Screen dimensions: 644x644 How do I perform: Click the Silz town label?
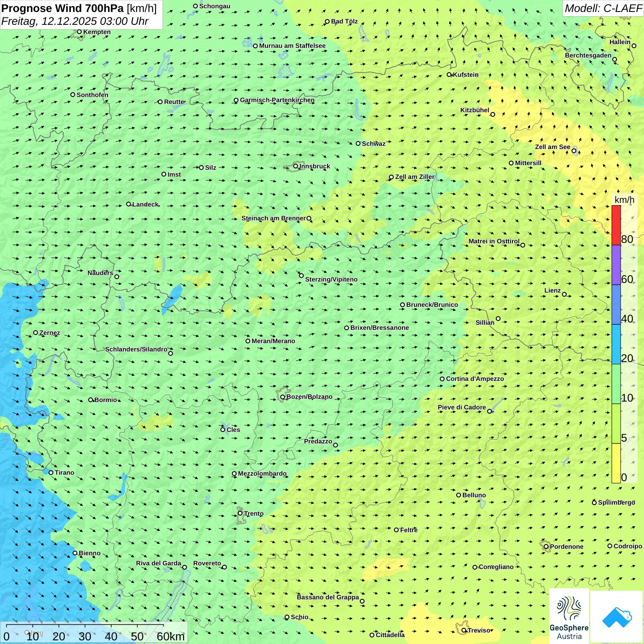(211, 167)
